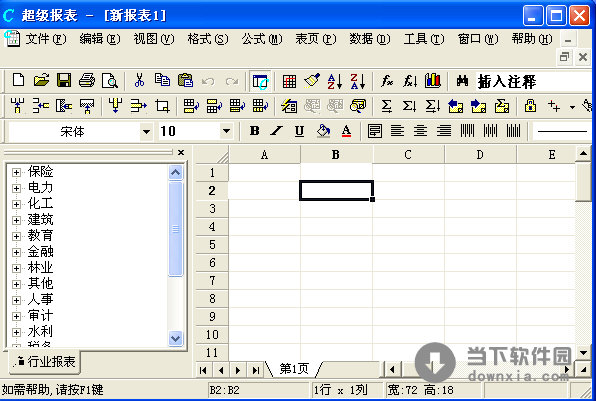Open the 格式(S) menu
This screenshot has height=401, width=596.
pos(208,39)
